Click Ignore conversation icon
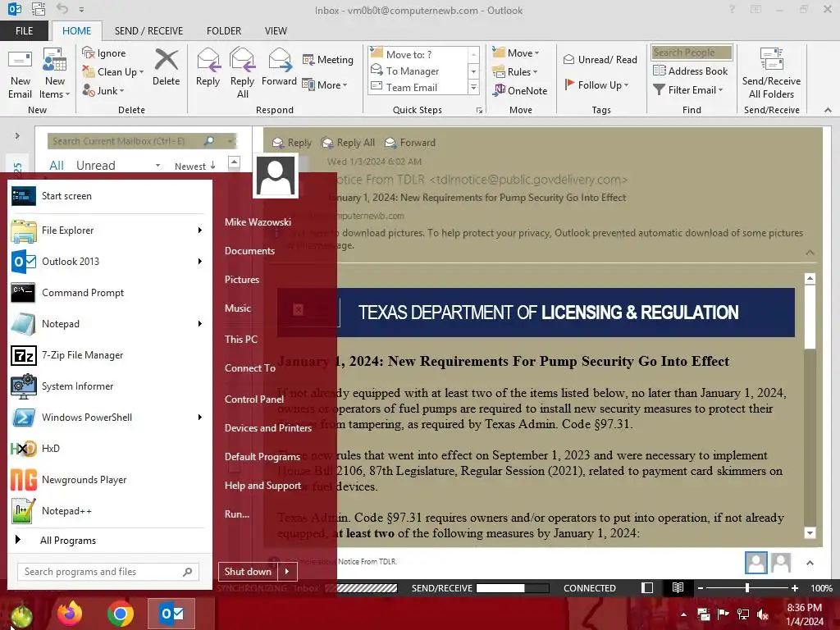The width and height of the screenshot is (840, 630). coord(104,53)
